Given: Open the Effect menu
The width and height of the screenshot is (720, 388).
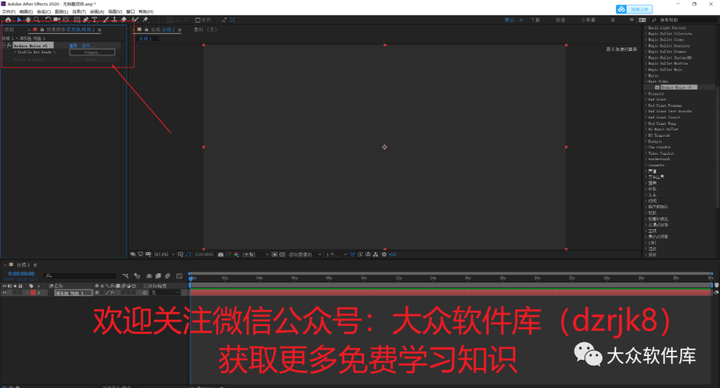Looking at the screenshot, I should [x=79, y=11].
